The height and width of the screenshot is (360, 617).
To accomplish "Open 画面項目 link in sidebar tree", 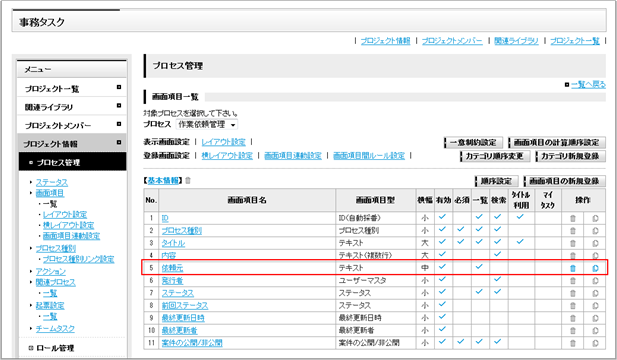I will (50, 193).
